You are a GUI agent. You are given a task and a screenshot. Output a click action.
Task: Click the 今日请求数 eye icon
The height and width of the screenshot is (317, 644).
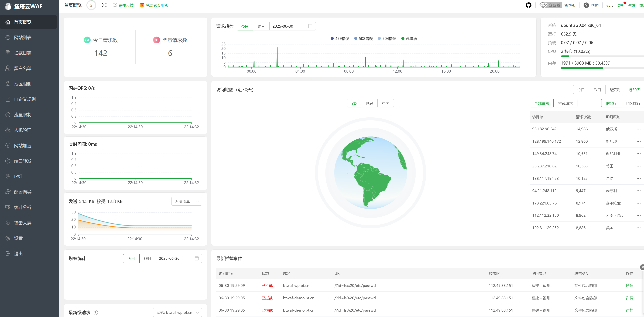(87, 40)
